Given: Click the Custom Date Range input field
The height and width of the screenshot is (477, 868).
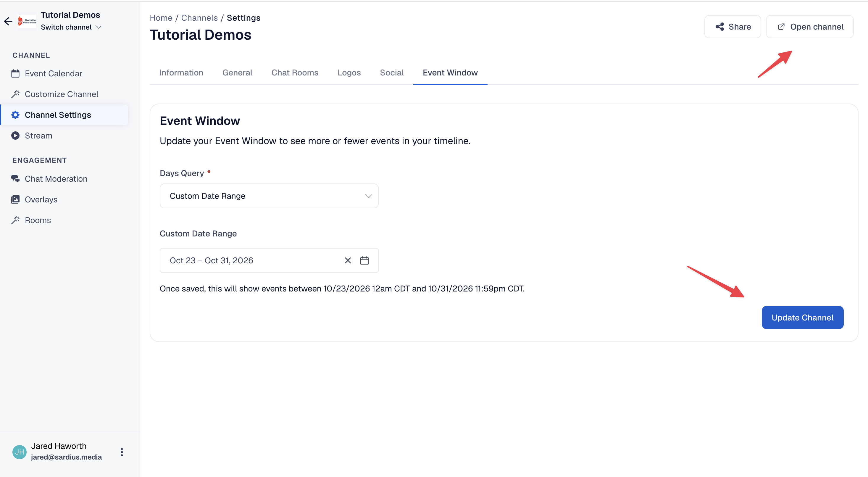Looking at the screenshot, I should point(269,260).
